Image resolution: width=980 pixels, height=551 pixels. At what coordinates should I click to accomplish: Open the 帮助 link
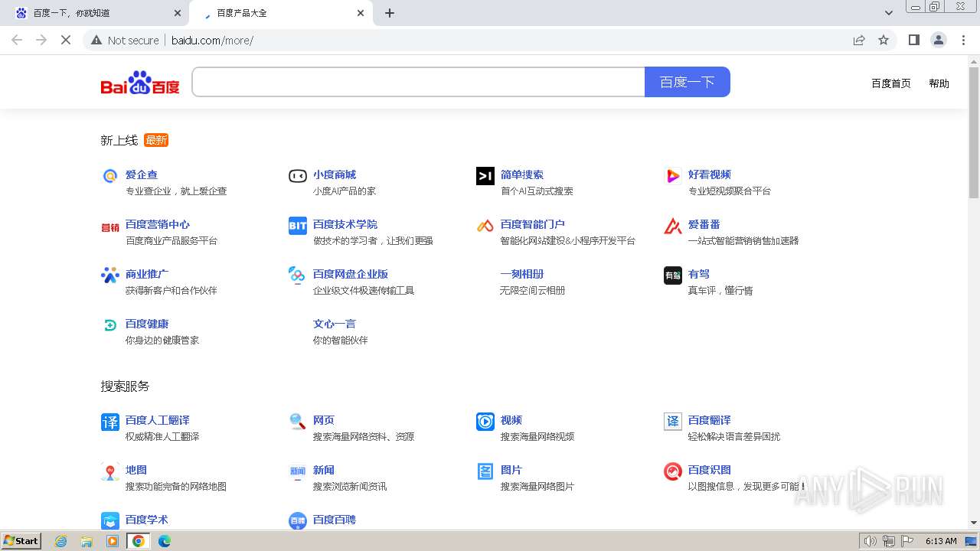(x=939, y=83)
